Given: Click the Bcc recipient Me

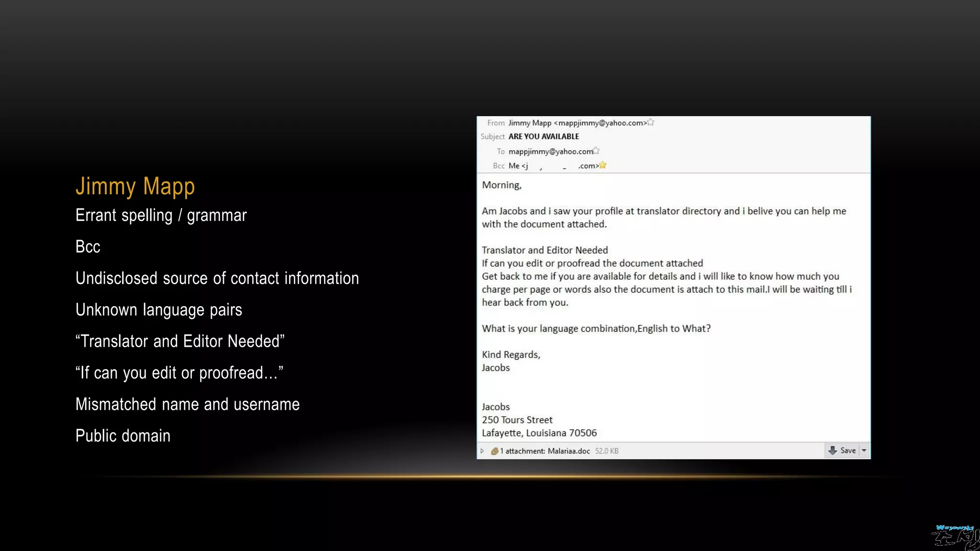Looking at the screenshot, I should point(553,166).
